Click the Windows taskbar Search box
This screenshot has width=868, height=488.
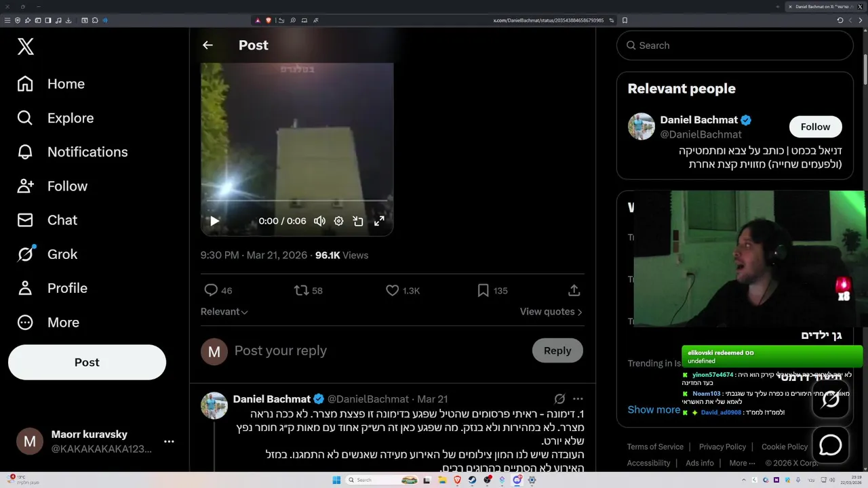[x=382, y=480]
